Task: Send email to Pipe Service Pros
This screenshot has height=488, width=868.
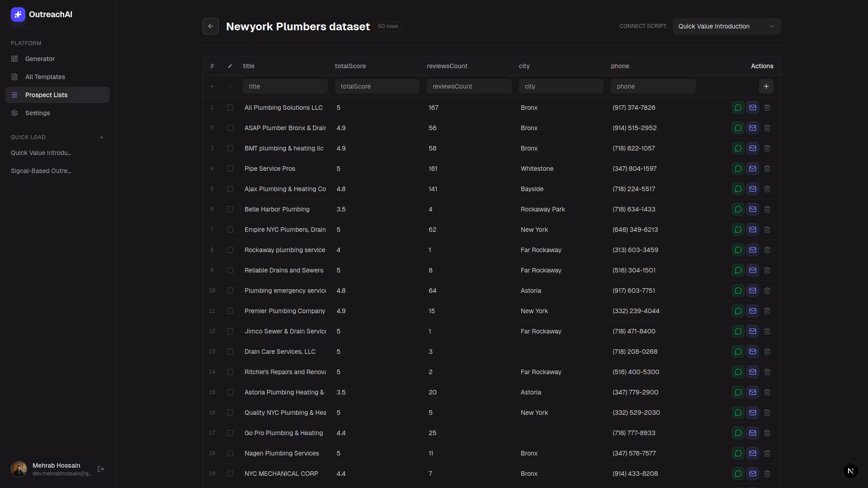Action: coord(752,169)
